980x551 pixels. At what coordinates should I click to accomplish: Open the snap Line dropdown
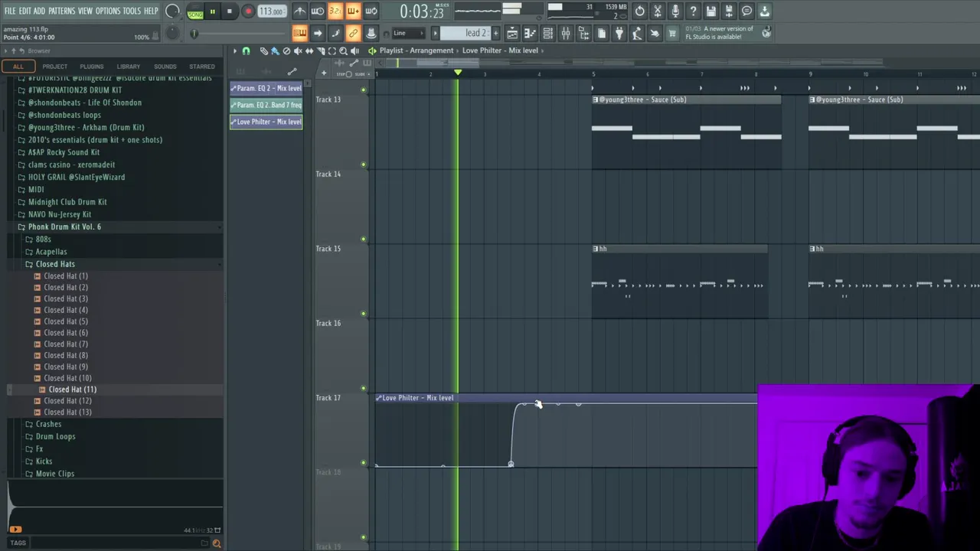point(408,33)
